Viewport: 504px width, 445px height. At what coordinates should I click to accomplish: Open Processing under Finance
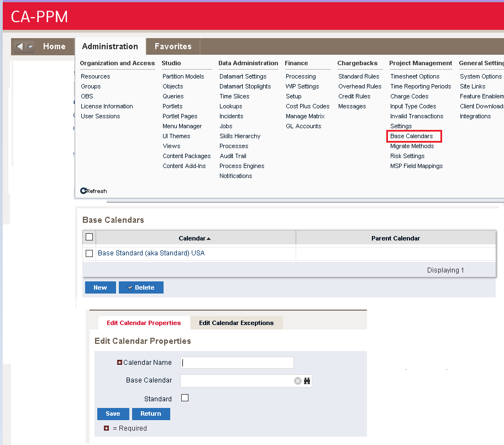click(301, 76)
